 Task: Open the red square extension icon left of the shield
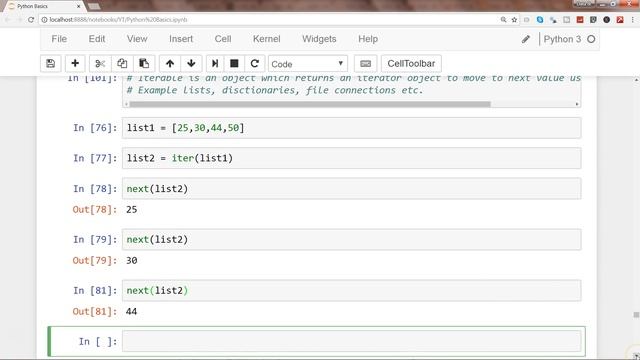tap(580, 20)
